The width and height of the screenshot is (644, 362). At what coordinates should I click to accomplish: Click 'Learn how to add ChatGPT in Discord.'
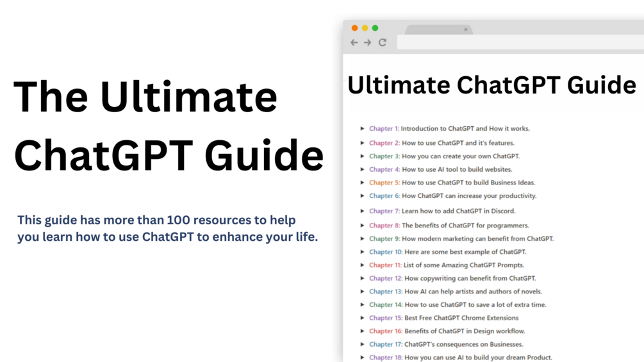coord(458,211)
